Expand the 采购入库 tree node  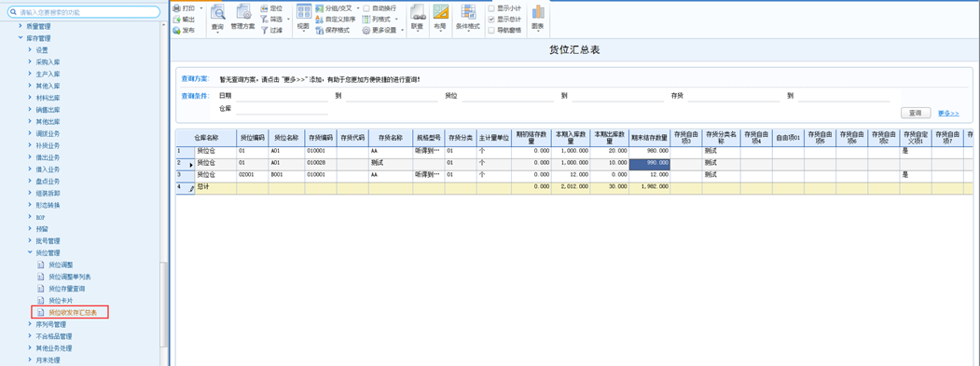(x=30, y=61)
